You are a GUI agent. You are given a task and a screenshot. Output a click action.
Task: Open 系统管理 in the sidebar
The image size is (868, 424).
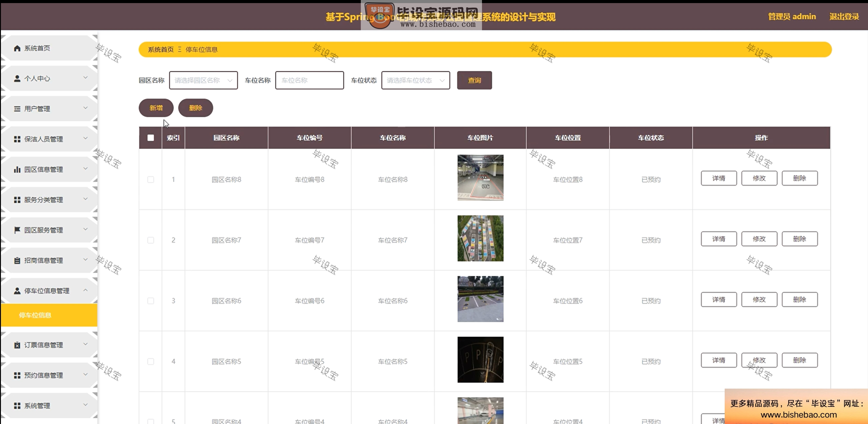(49, 406)
